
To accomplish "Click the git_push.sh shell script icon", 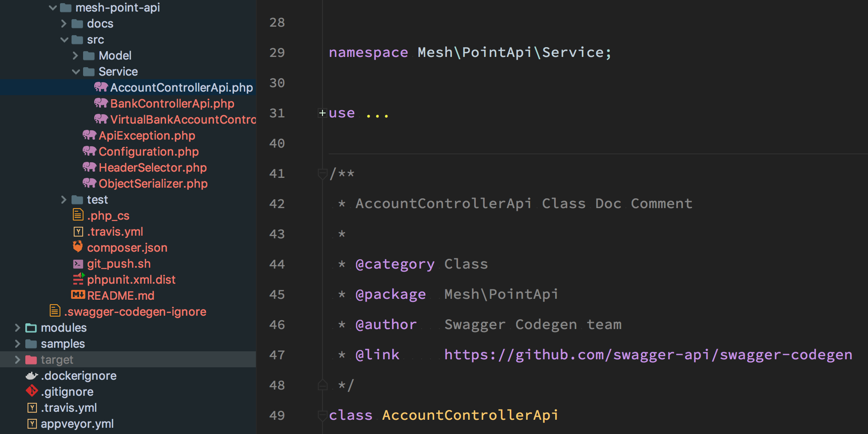I will coord(78,264).
